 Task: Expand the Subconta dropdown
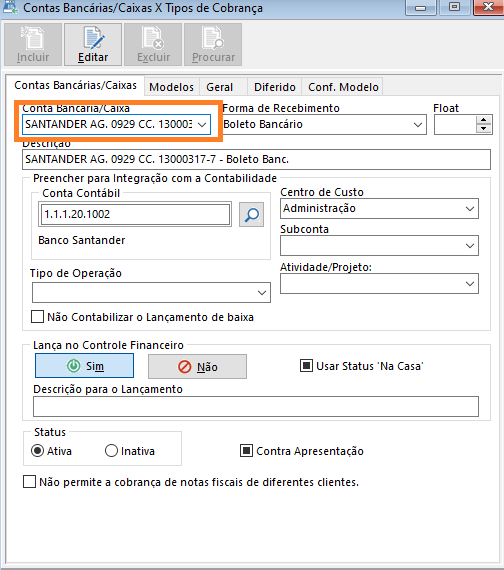pos(470,246)
